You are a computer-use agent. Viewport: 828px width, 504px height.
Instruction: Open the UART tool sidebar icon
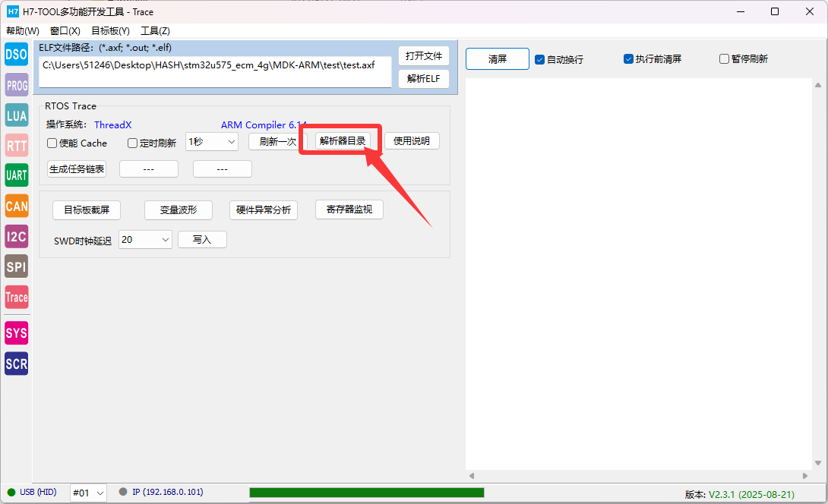16,175
